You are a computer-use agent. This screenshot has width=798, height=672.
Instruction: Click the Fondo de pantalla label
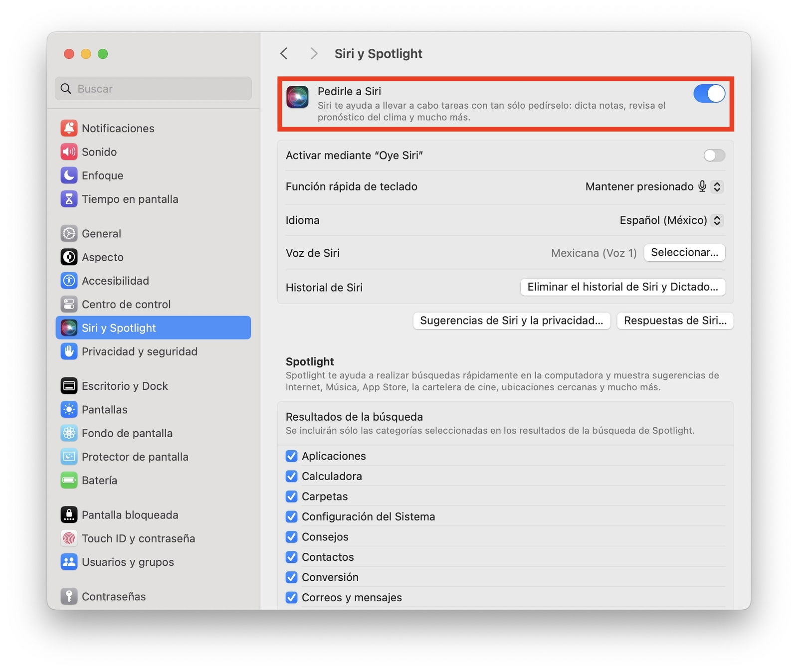pos(127,433)
